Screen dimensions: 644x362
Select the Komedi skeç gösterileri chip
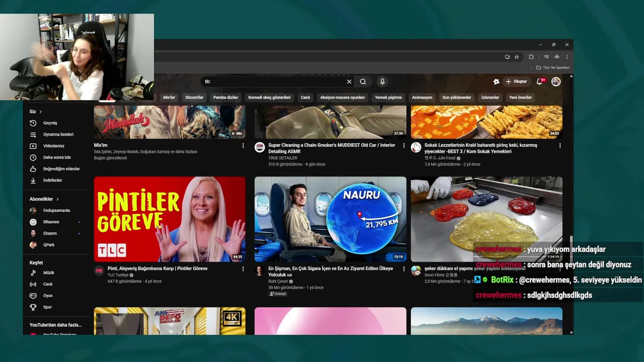tap(269, 98)
